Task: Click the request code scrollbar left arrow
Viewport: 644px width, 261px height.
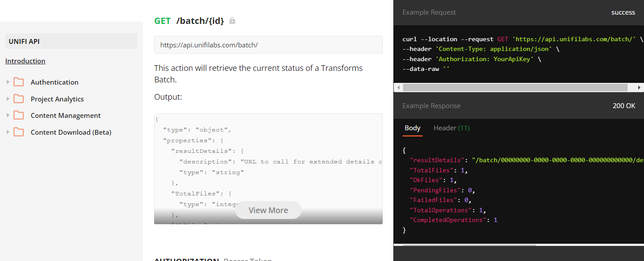Action: 398,88
